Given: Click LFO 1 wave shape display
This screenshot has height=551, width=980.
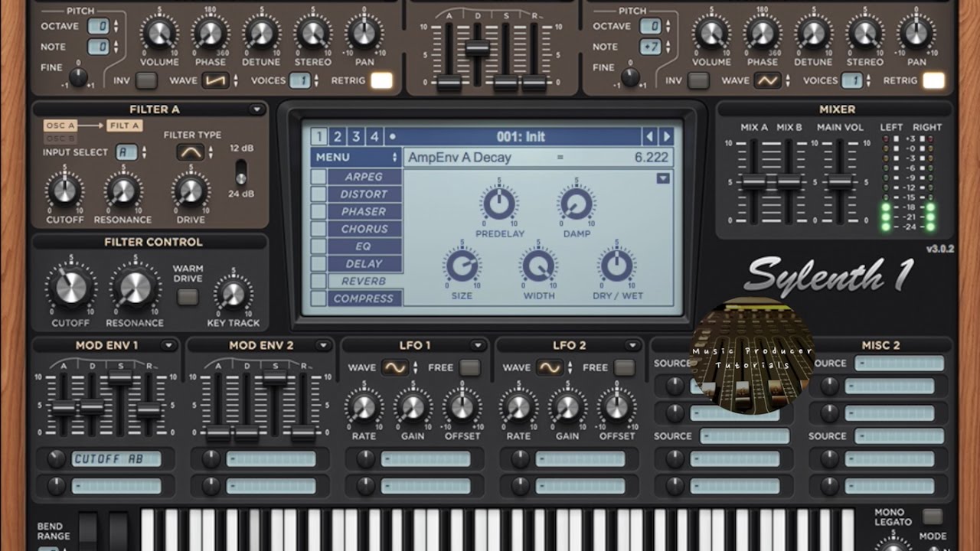Looking at the screenshot, I should [x=395, y=367].
